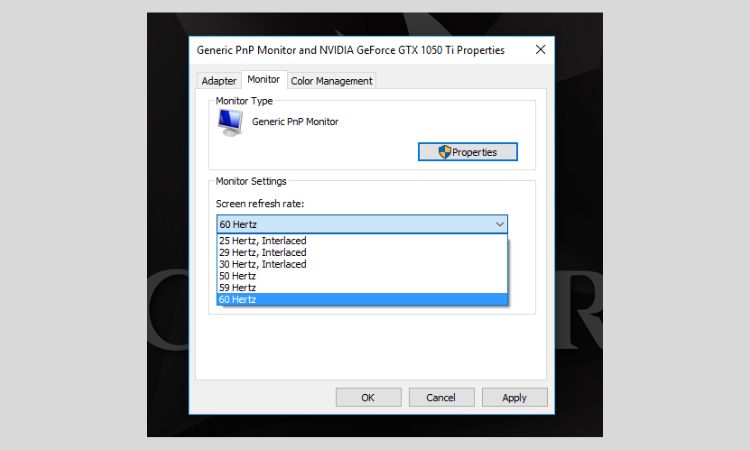Select 50 Hertz refresh rate
The width and height of the screenshot is (750, 450).
362,276
